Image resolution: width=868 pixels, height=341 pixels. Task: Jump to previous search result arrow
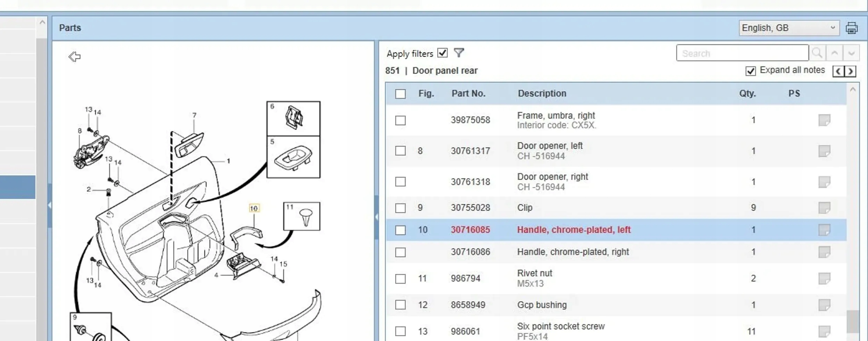(x=835, y=53)
